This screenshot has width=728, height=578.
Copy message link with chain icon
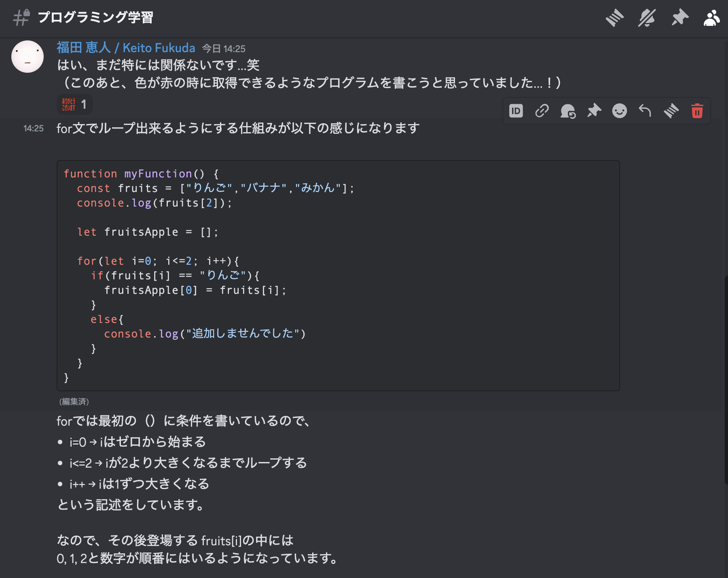[x=542, y=111]
